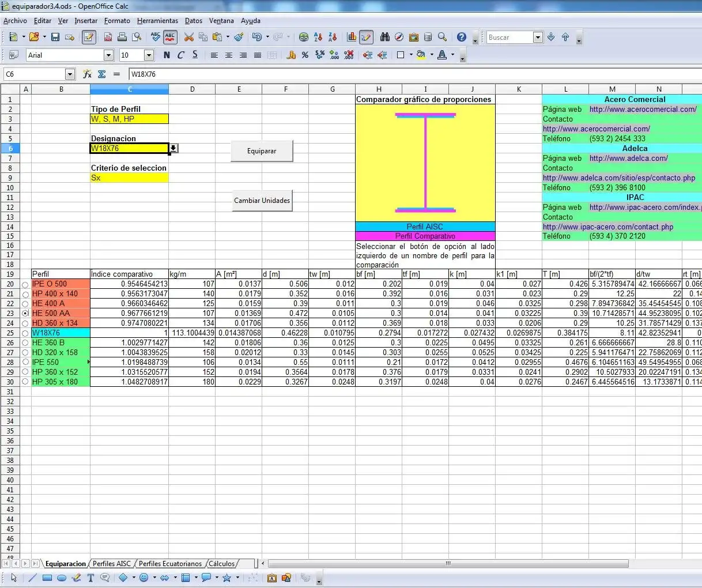Select the HP 305 x 180 radio button
This screenshot has width=702, height=588.
[25, 382]
